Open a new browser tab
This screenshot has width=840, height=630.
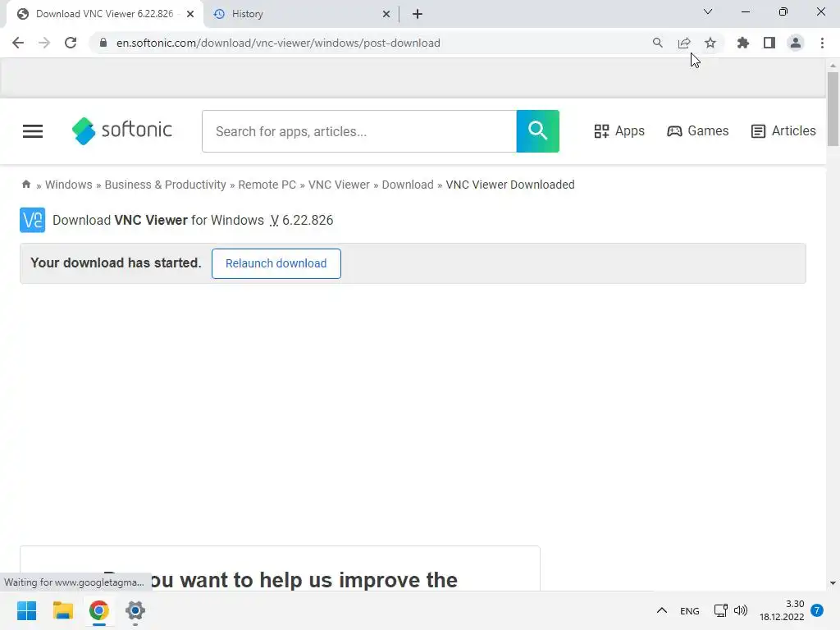pyautogui.click(x=418, y=14)
